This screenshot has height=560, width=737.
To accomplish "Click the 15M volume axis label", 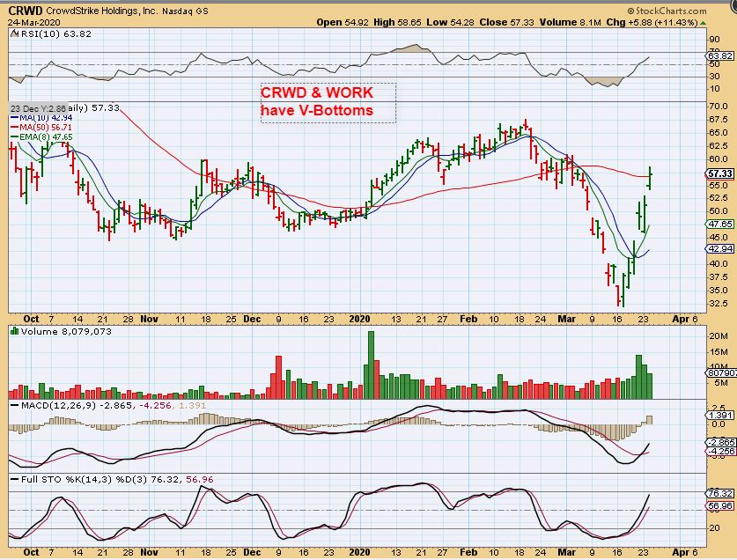I will point(719,351).
